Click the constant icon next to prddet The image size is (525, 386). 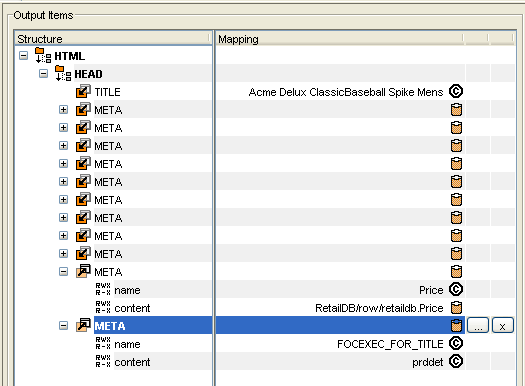[456, 362]
